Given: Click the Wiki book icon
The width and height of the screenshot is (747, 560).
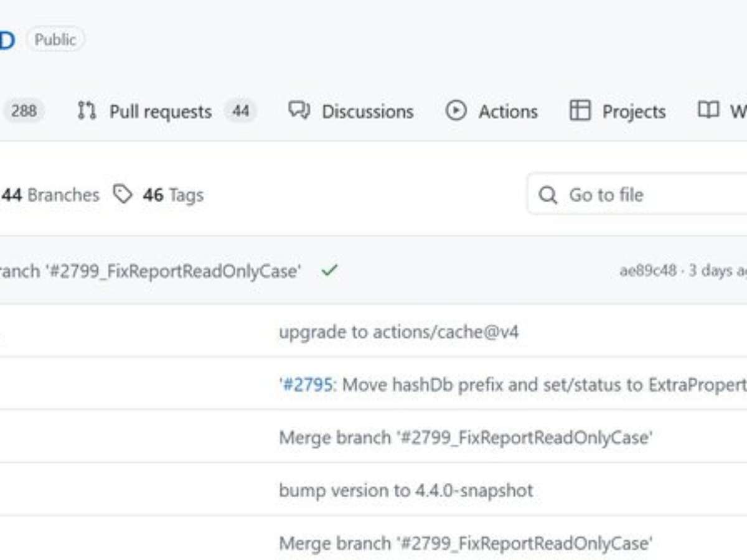Looking at the screenshot, I should (708, 111).
